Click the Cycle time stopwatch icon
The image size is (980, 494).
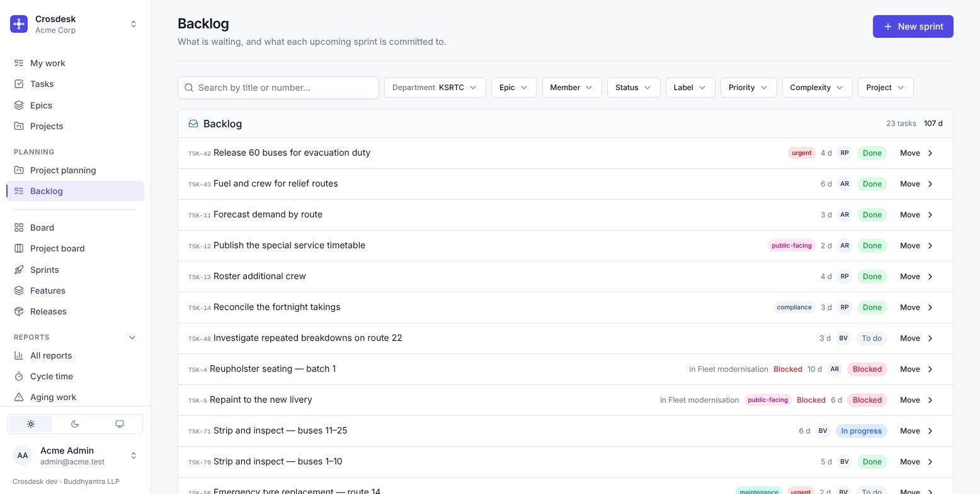tap(19, 376)
